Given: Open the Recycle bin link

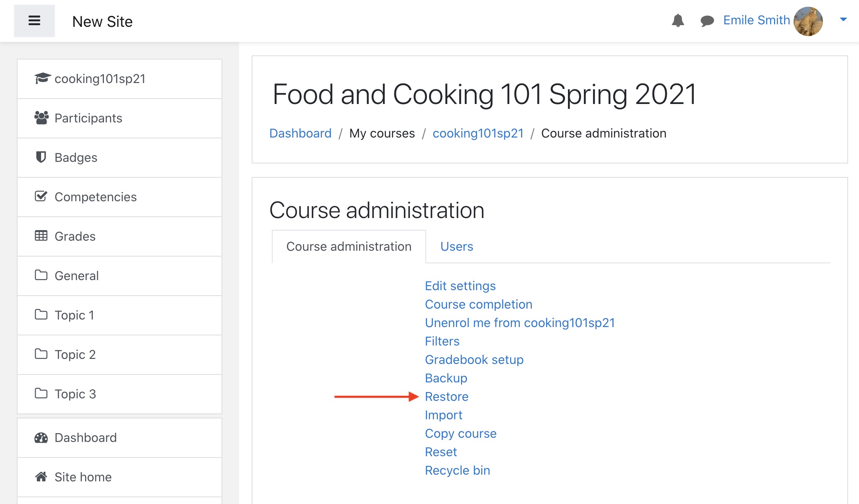Looking at the screenshot, I should (457, 470).
